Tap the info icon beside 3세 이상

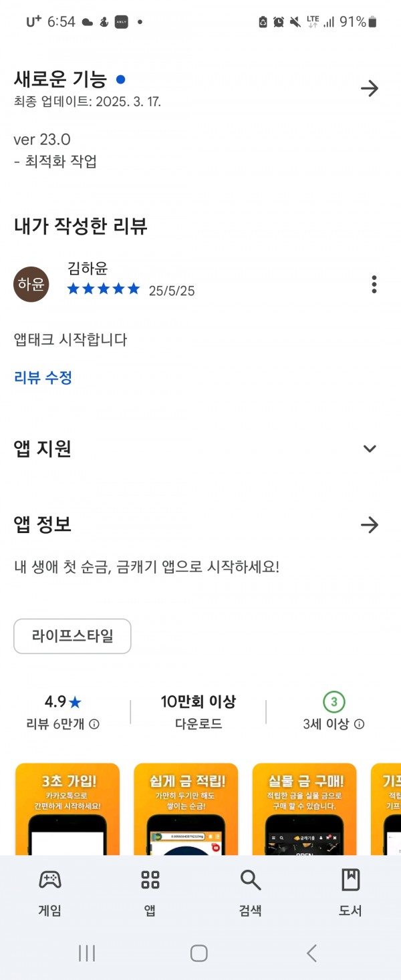pyautogui.click(x=359, y=724)
